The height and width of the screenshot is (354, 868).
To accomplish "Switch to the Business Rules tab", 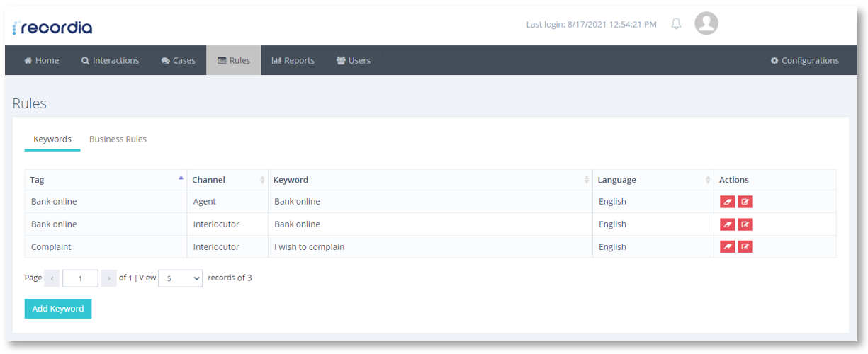I will tap(118, 139).
